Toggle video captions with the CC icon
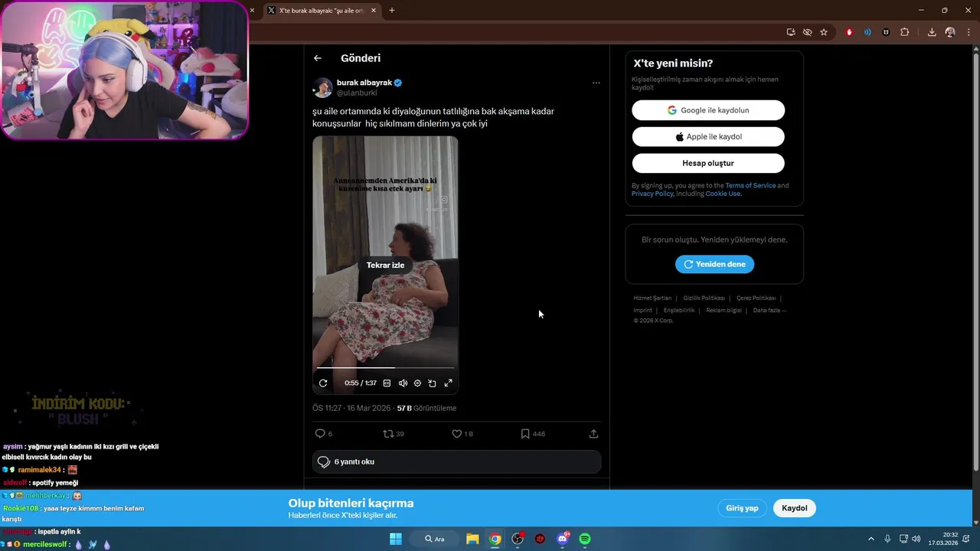 click(x=387, y=383)
